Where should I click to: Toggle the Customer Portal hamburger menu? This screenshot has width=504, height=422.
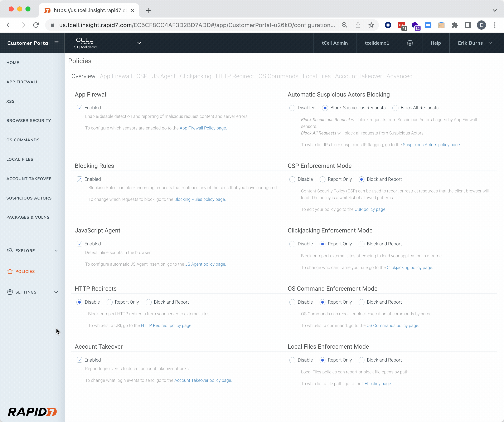coord(57,43)
